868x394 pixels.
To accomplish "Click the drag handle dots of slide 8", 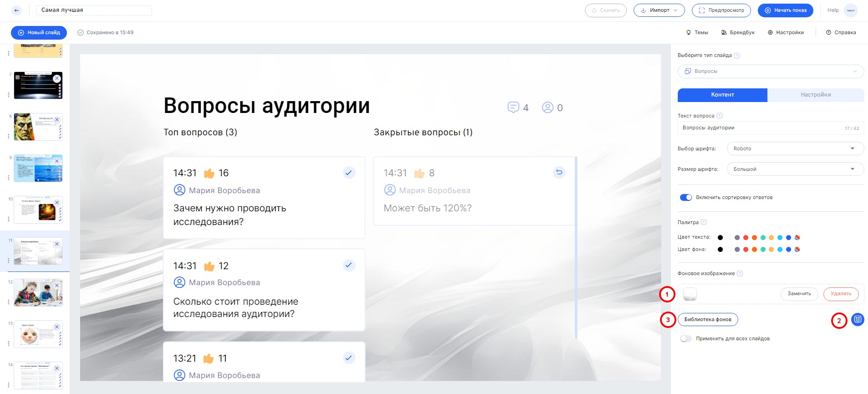I will [x=8, y=136].
